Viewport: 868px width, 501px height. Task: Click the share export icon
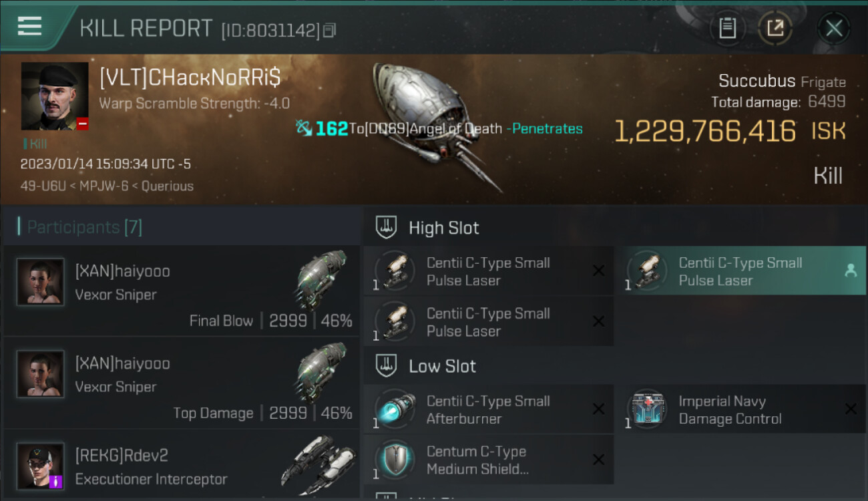775,28
